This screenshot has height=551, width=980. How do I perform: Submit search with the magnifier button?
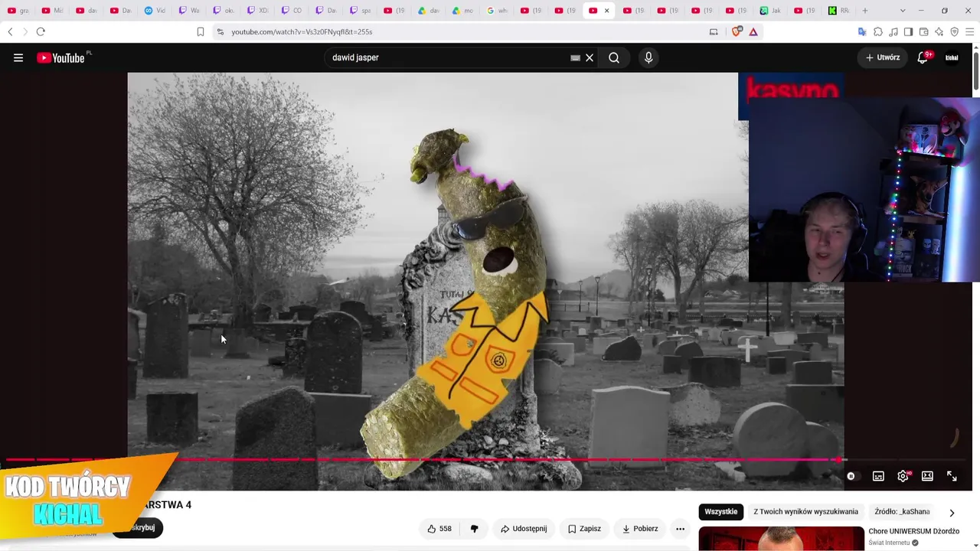pyautogui.click(x=614, y=57)
